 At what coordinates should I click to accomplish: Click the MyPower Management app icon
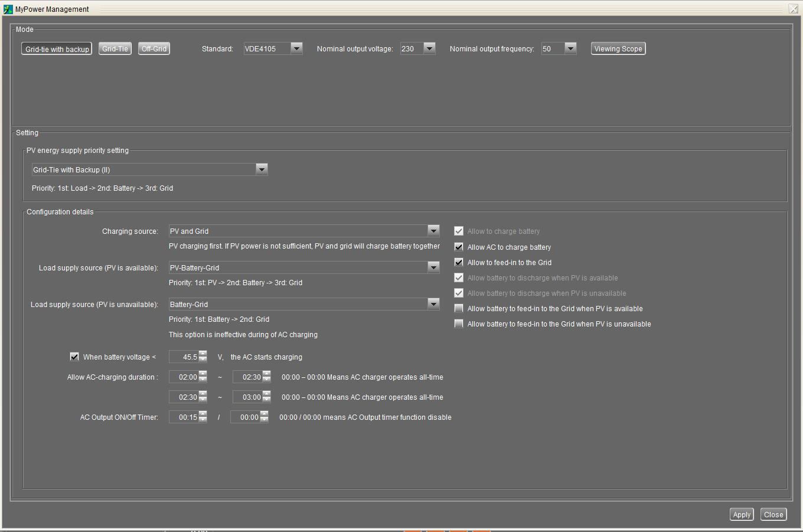coord(8,9)
